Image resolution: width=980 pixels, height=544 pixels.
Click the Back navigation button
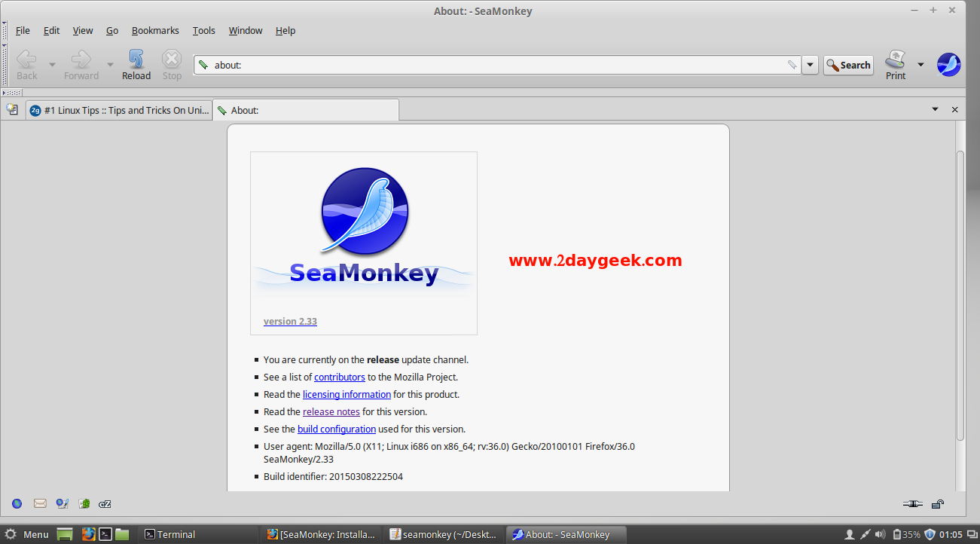click(x=27, y=65)
